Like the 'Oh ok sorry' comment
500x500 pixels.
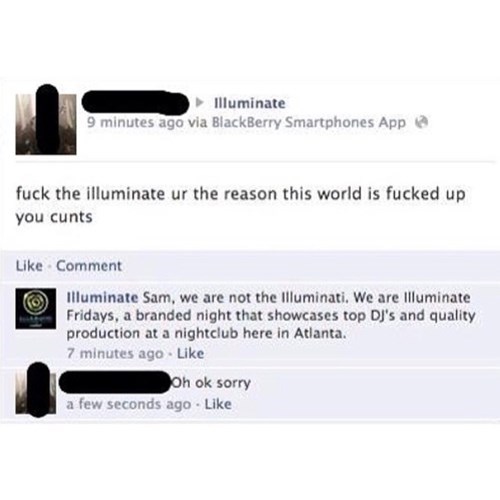pyautogui.click(x=218, y=404)
